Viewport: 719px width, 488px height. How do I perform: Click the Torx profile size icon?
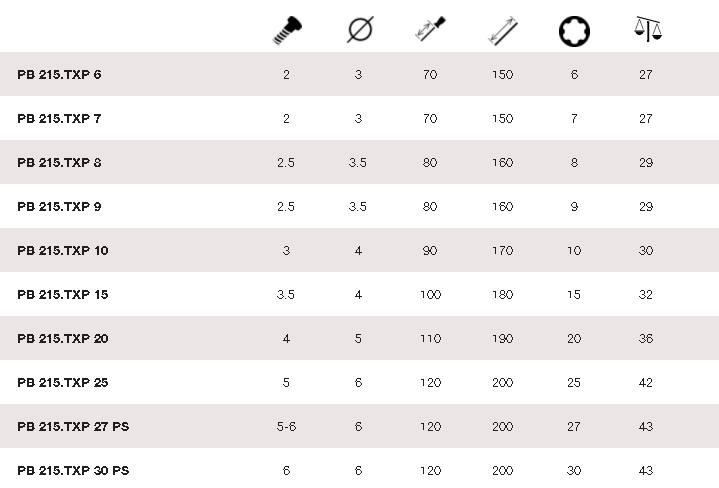tap(574, 30)
